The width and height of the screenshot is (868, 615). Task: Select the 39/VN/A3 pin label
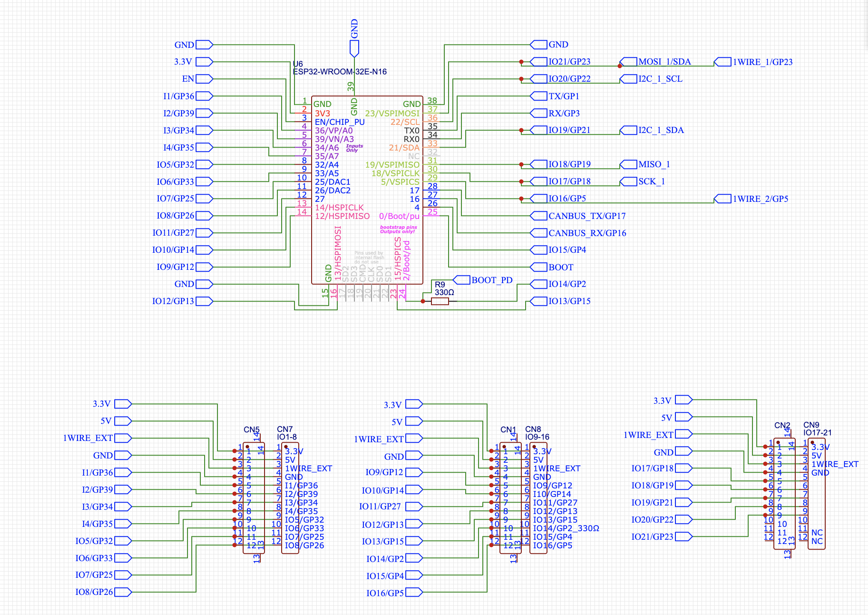point(334,139)
